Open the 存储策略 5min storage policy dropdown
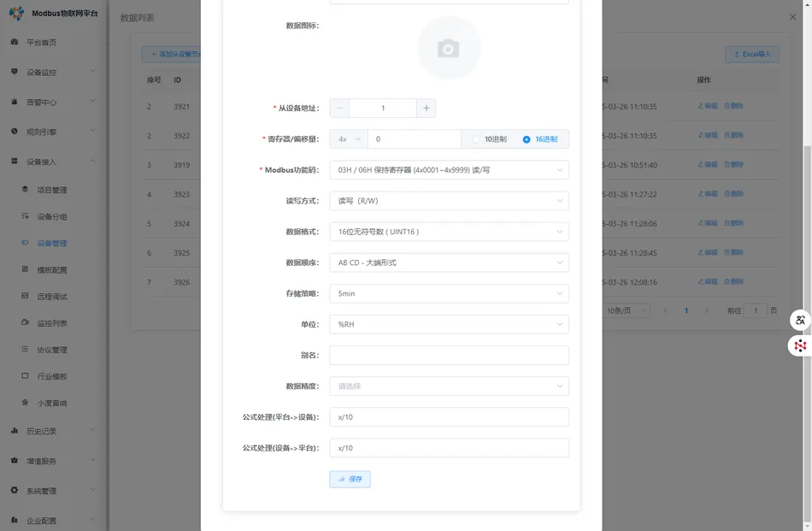 [449, 293]
